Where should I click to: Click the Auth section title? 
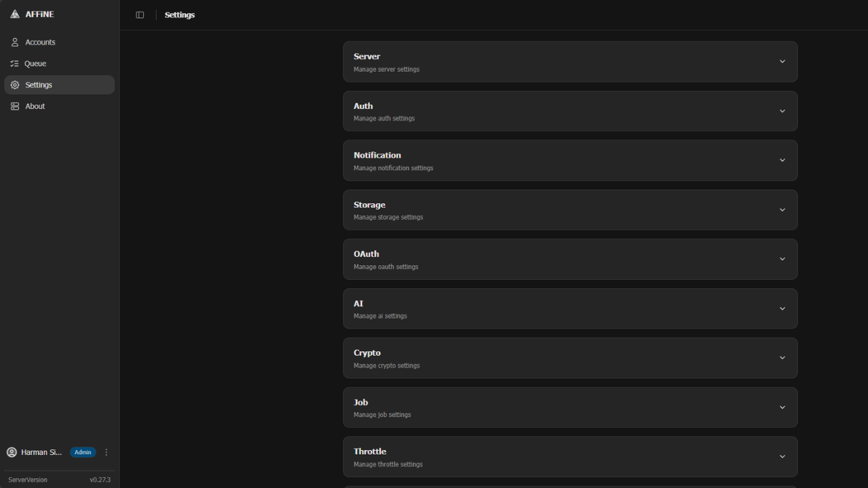(363, 106)
